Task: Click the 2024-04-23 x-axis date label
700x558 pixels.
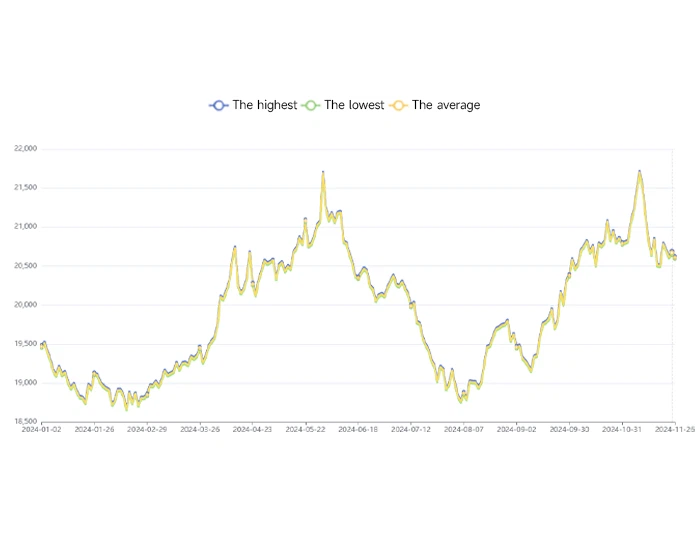Action: (x=254, y=430)
